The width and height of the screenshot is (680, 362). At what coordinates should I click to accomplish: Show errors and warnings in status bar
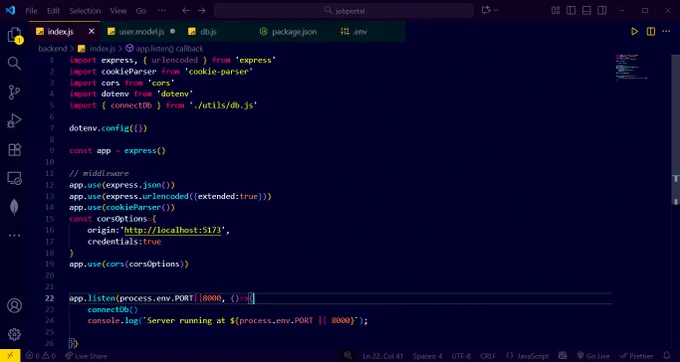(40, 356)
